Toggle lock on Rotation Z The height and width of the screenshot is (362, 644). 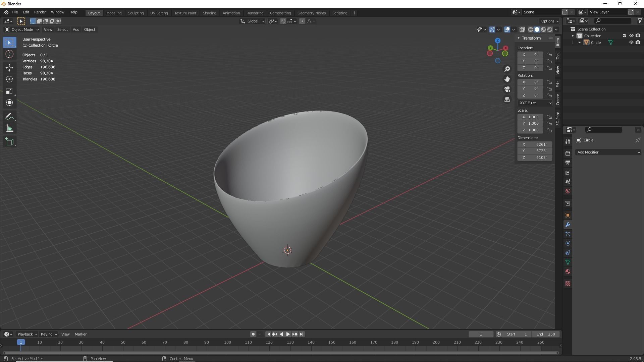549,95
